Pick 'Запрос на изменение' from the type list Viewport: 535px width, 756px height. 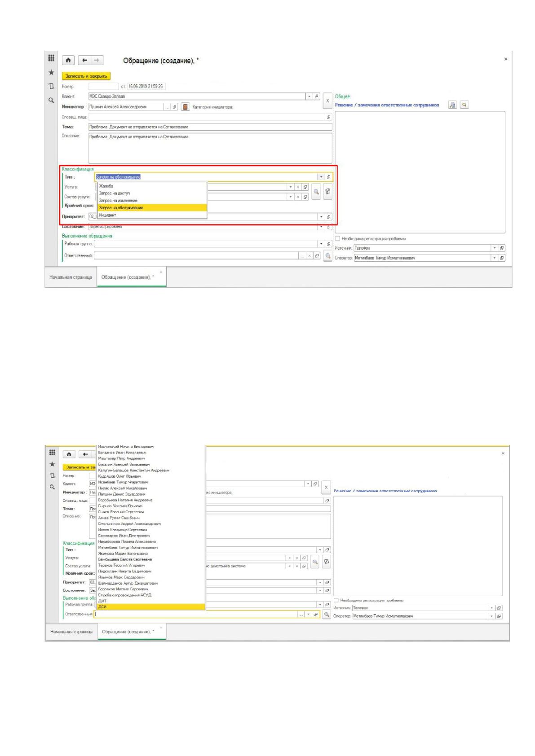(x=118, y=200)
